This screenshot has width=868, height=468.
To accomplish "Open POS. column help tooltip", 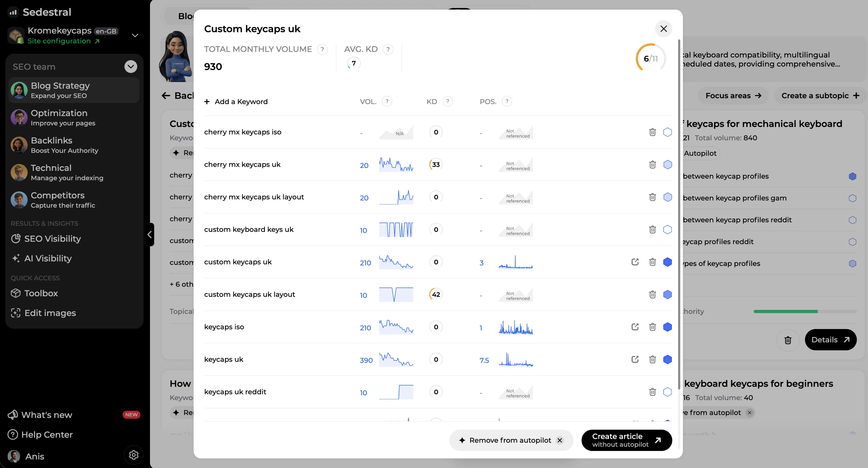I will (507, 101).
